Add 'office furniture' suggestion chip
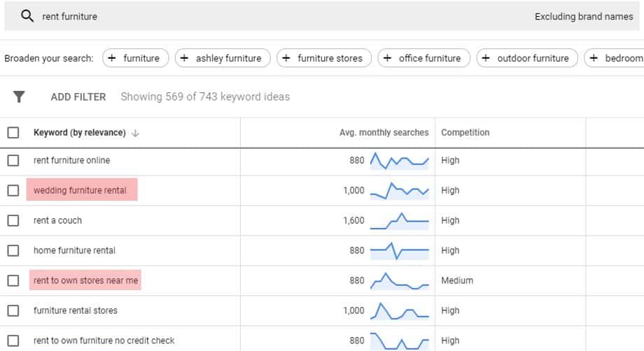 [423, 58]
